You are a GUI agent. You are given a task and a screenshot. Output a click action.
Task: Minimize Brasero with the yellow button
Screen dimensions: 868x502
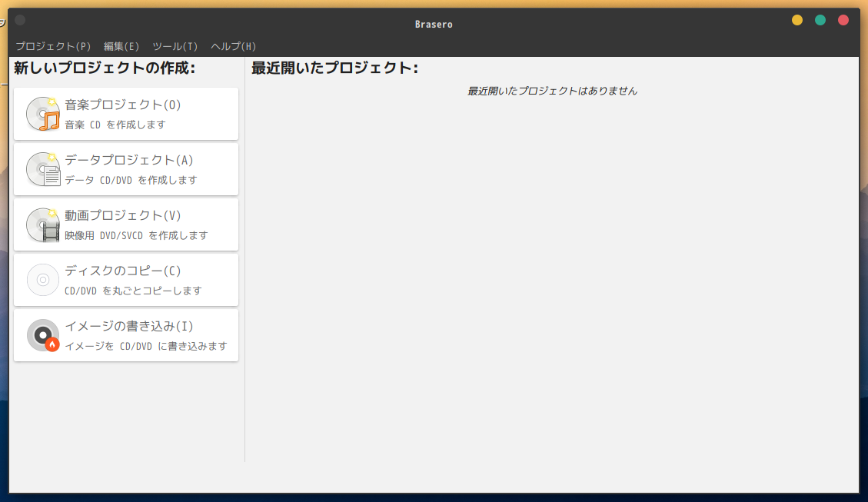tap(797, 21)
